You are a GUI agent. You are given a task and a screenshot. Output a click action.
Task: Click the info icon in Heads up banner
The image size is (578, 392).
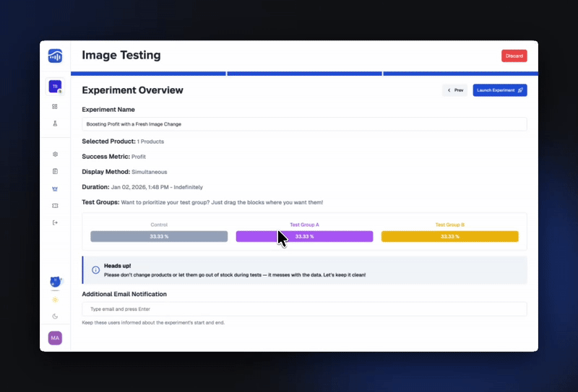tap(96, 270)
